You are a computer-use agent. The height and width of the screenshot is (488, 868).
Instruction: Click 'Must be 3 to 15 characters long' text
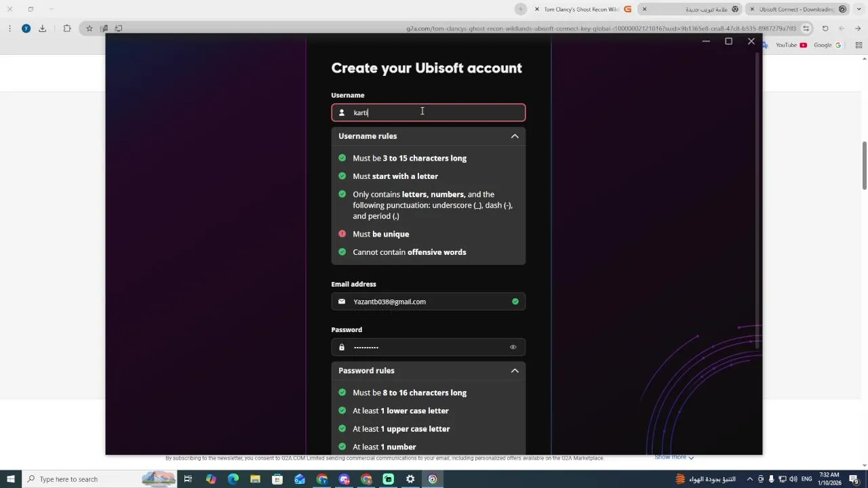tap(410, 158)
